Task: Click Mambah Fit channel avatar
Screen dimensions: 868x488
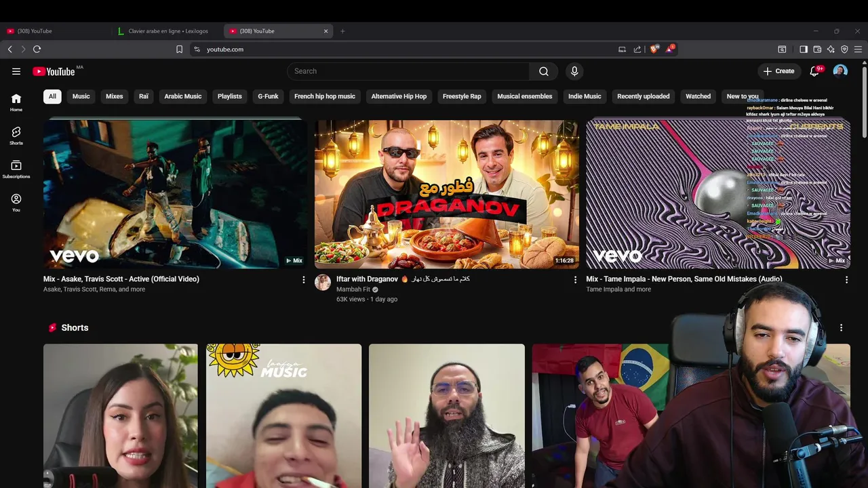Action: [x=322, y=283]
